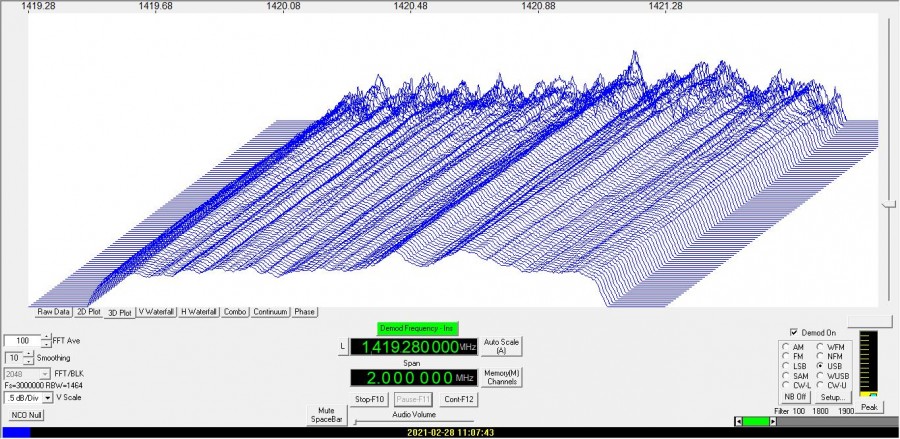Screen dimensions: 900x439
Task: Toggle the Demod On checkbox
Action: click(x=793, y=332)
